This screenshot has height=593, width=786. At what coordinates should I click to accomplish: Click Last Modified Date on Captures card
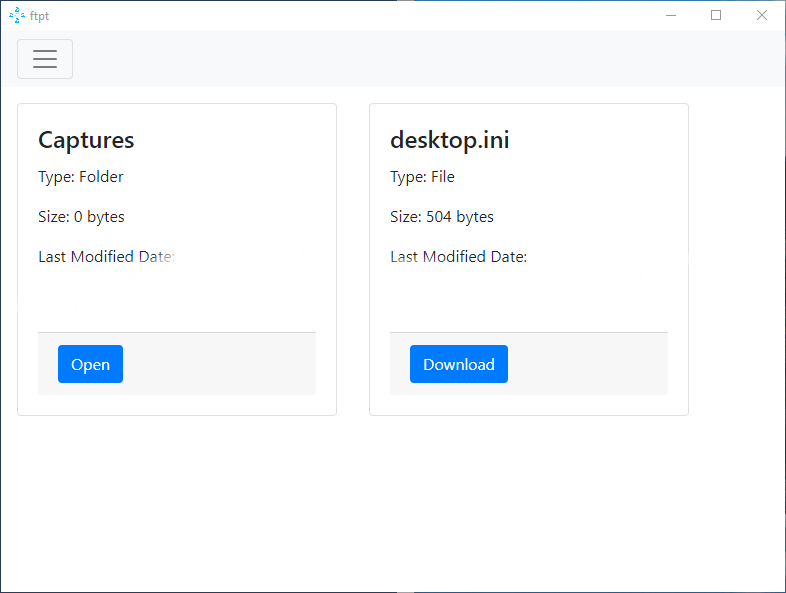click(x=106, y=257)
